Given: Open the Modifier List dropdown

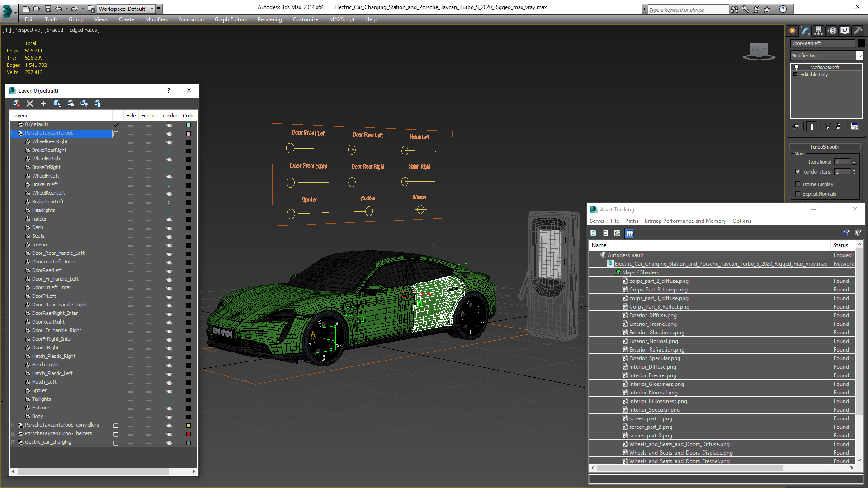Looking at the screenshot, I should click(x=859, y=56).
